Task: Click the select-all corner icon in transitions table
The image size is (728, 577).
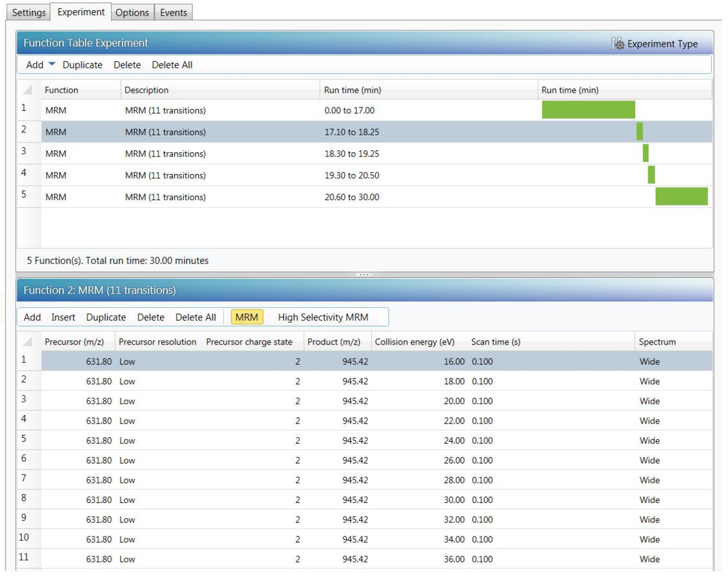Action: click(27, 342)
